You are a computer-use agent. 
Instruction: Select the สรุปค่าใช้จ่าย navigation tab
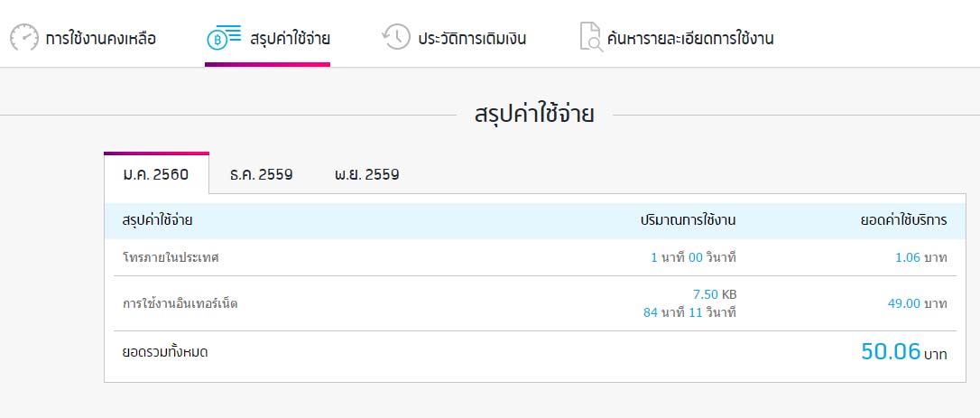[290, 39]
